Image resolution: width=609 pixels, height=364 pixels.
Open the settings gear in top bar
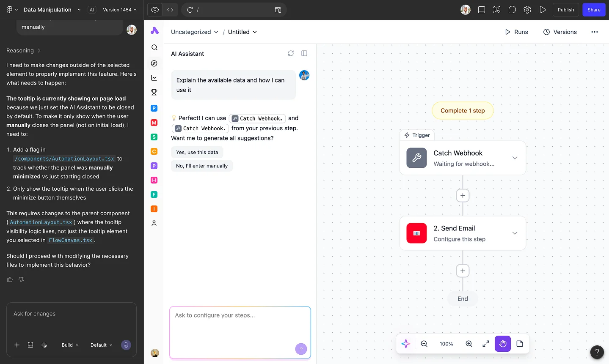tap(527, 10)
